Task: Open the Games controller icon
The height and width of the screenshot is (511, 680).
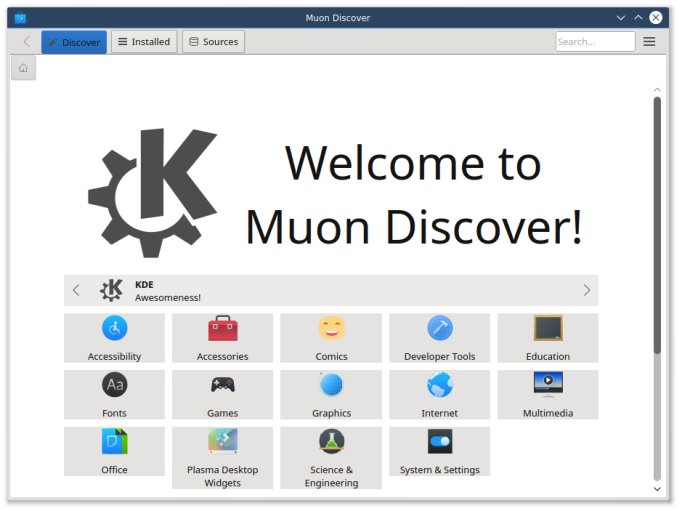Action: (222, 385)
